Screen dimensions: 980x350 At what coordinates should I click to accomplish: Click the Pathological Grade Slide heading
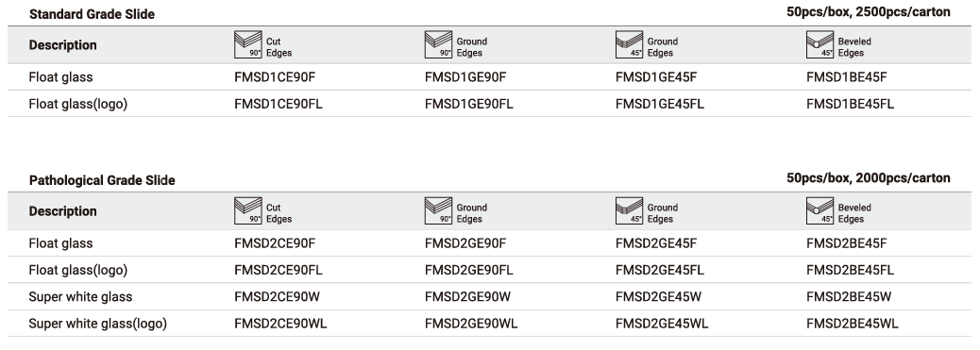pos(102,180)
